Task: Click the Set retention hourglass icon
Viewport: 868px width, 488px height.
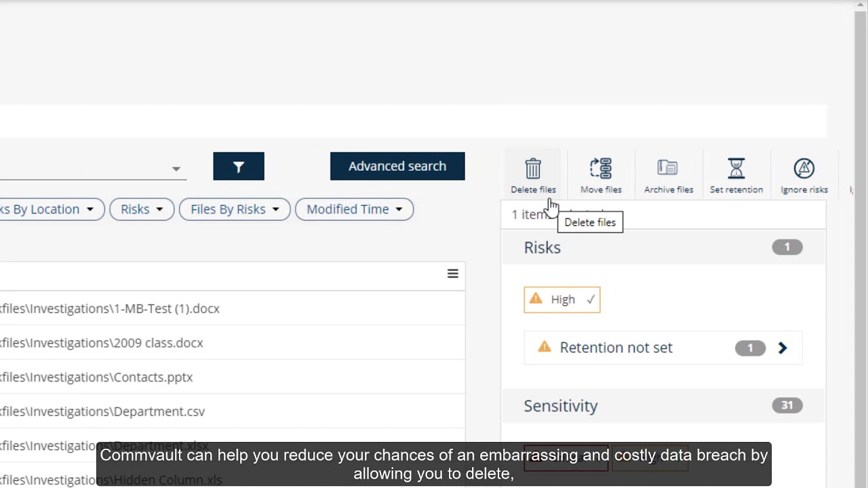Action: click(x=736, y=169)
